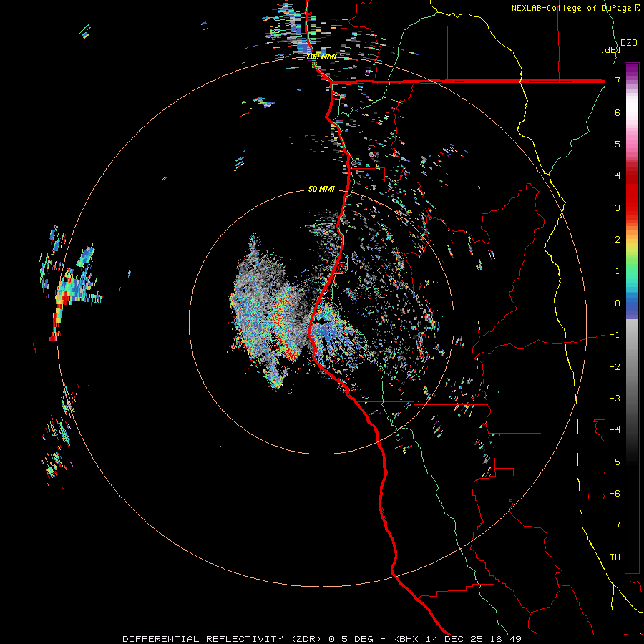Click the -2 value on color scale
The height and width of the screenshot is (644, 644).
tap(615, 367)
